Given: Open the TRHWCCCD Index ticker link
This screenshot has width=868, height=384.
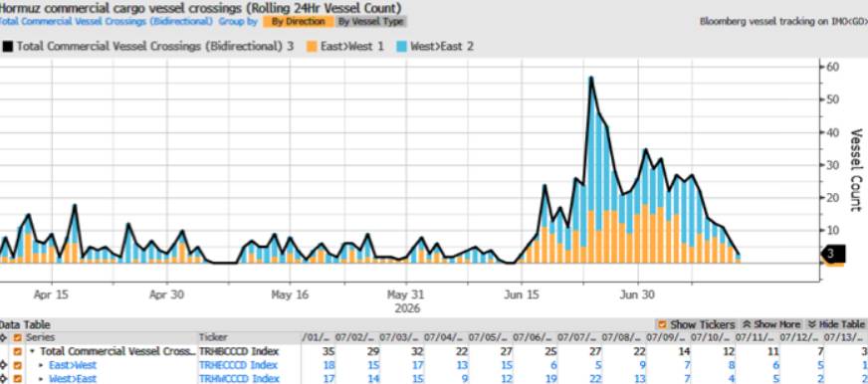Looking at the screenshot, I should pos(239,379).
